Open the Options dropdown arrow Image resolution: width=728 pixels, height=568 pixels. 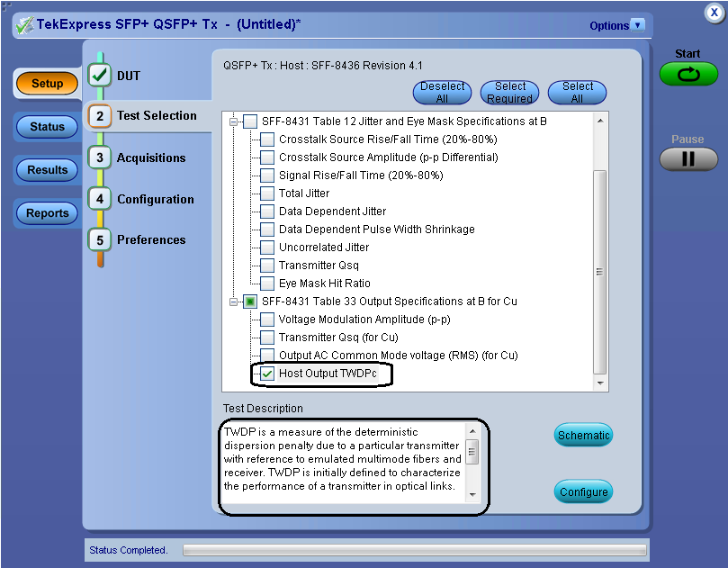pyautogui.click(x=638, y=25)
